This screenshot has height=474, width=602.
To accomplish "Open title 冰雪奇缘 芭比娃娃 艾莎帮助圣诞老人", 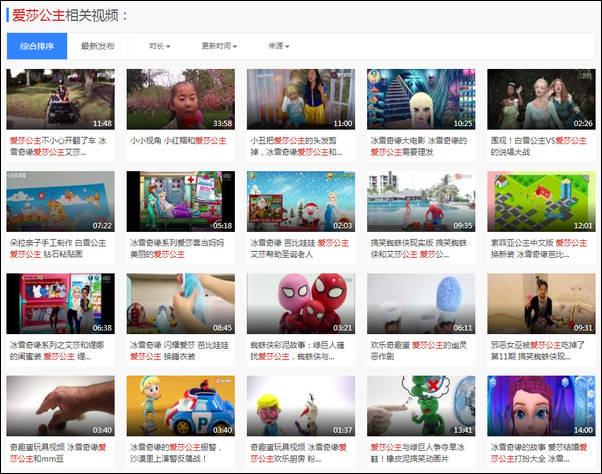I will 299,248.
